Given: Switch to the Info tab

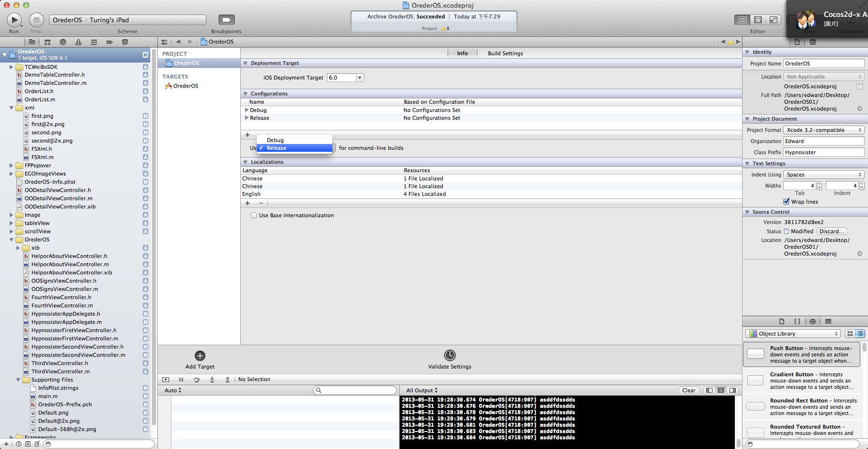Looking at the screenshot, I should pos(463,53).
